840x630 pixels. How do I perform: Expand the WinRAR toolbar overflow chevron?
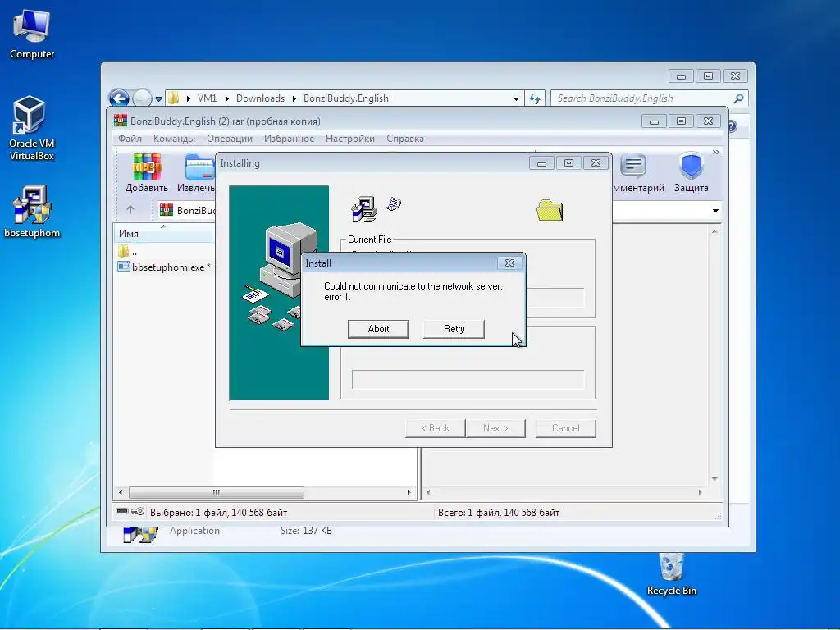pyautogui.click(x=715, y=152)
